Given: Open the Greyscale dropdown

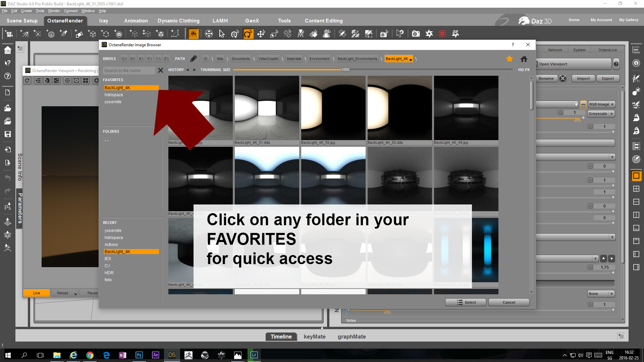Looking at the screenshot, I should 601,114.
